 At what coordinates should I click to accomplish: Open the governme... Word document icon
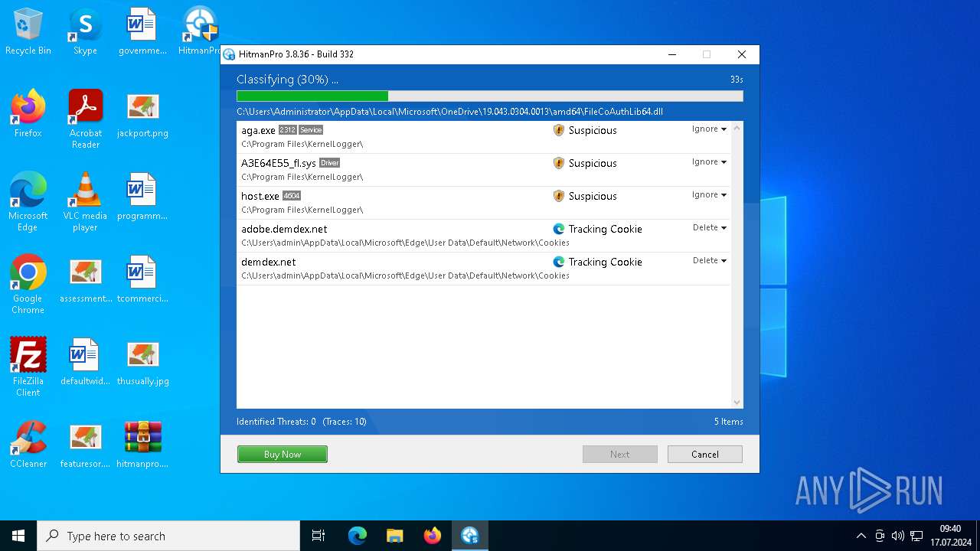[x=142, y=31]
